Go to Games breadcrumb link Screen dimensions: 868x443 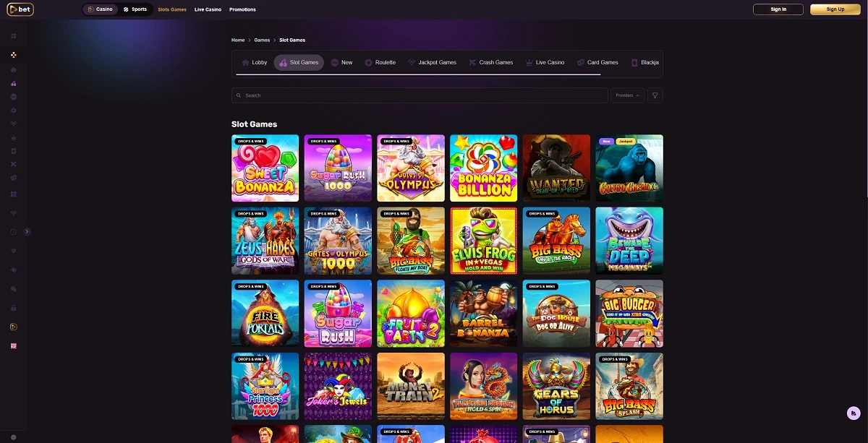tap(262, 40)
